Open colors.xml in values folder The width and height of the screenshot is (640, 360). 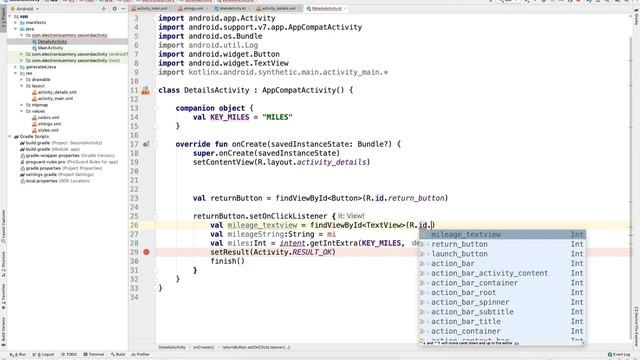(x=48, y=117)
